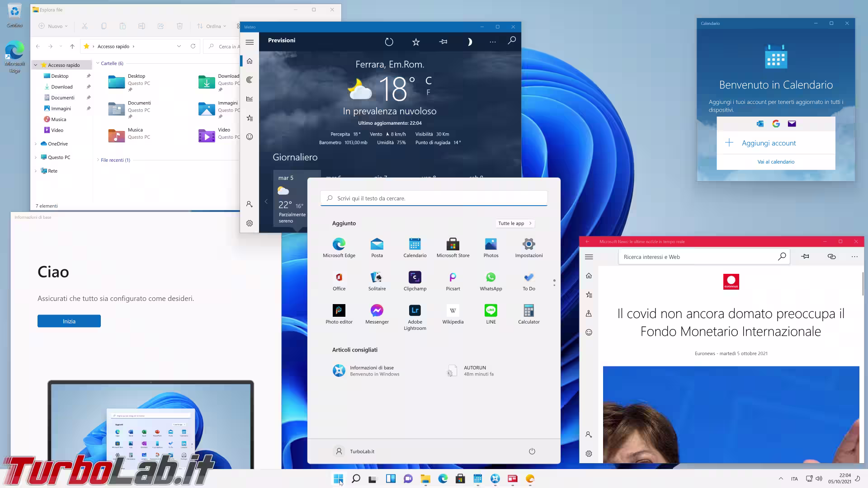Click the Inizia button
868x488 pixels.
[69, 321]
